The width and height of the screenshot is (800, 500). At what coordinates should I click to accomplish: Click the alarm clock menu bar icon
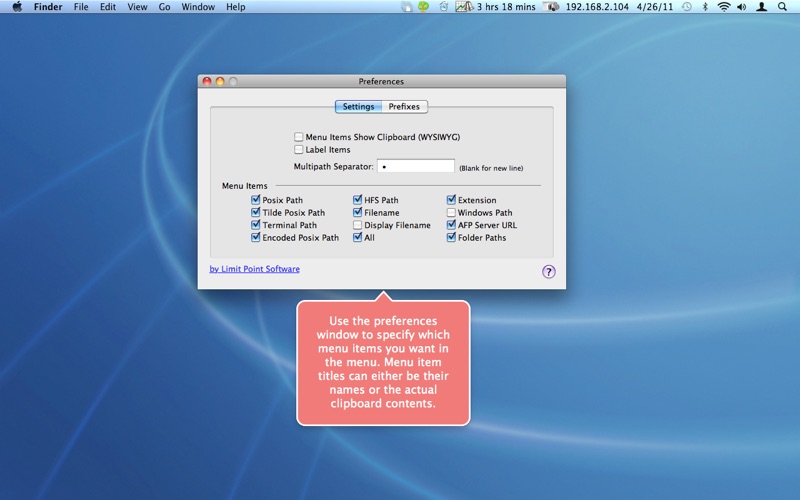coord(443,7)
